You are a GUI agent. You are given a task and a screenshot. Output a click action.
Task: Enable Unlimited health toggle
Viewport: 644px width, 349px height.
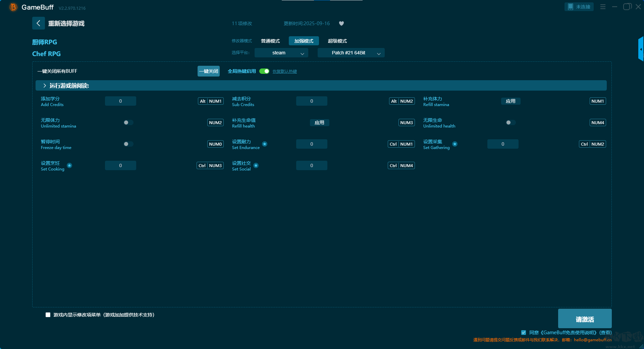point(511,122)
